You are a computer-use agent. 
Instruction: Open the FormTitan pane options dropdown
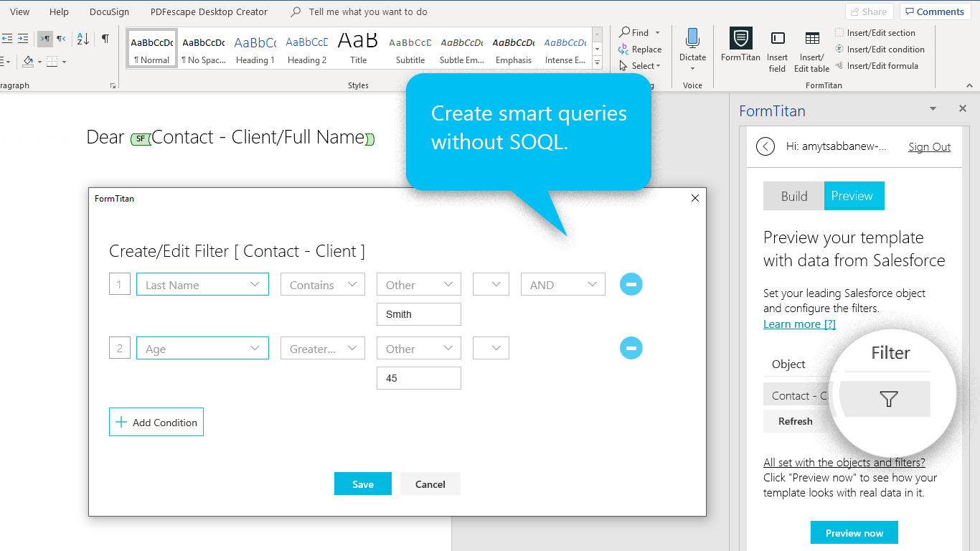[933, 109]
